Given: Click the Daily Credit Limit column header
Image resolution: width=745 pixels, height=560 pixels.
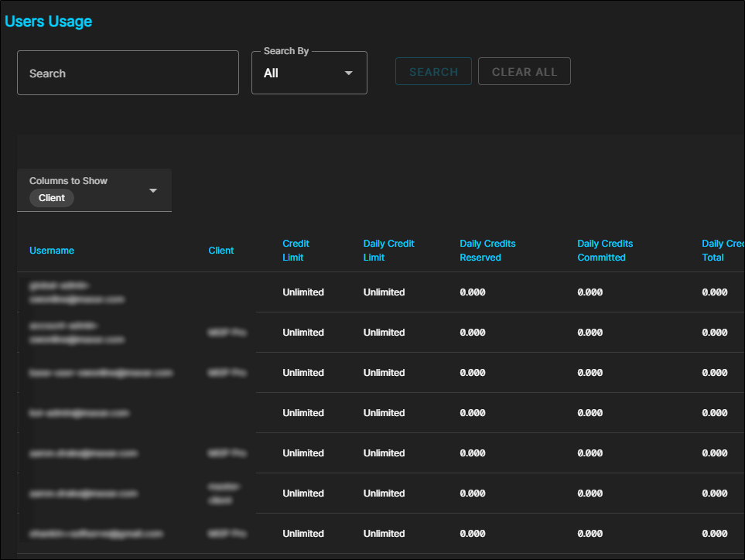Looking at the screenshot, I should coord(389,251).
